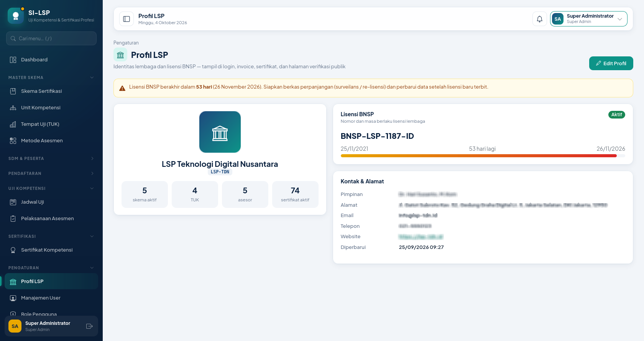The height and width of the screenshot is (341, 644).
Task: Click the blurred Email address value
Action: tap(418, 216)
